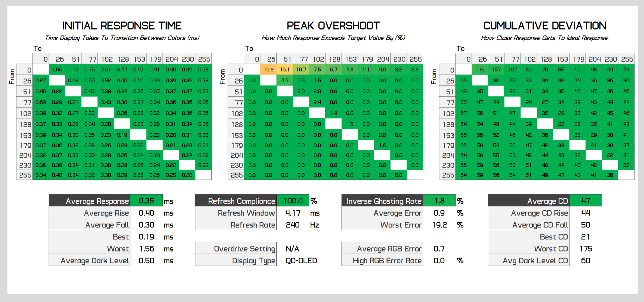This screenshot has height=302, width=644.
Task: Click the CUMULATIVE DEVIATION heading
Action: [545, 26]
